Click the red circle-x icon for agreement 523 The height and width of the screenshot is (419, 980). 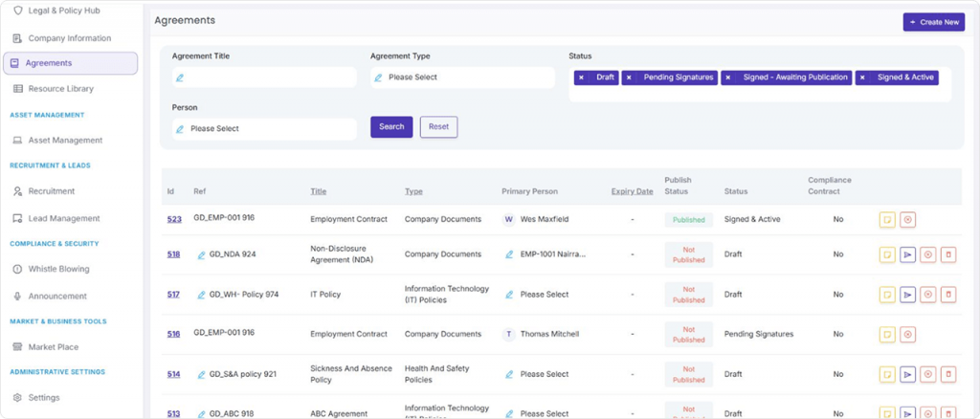(x=907, y=220)
